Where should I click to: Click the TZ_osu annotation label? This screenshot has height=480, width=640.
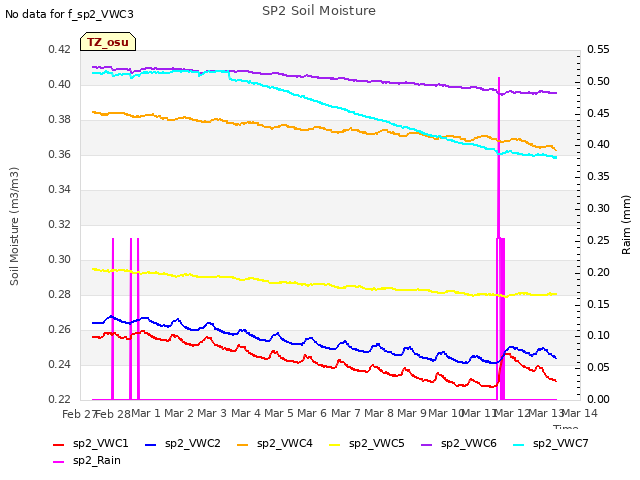tap(108, 42)
